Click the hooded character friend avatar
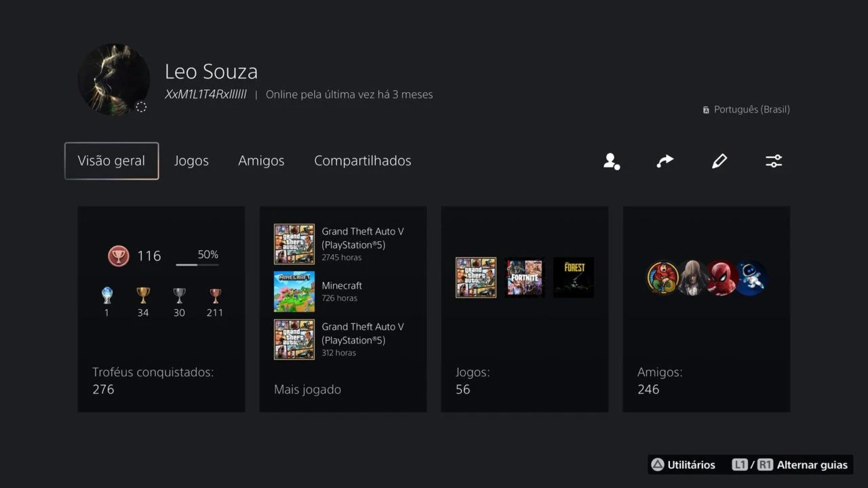The width and height of the screenshot is (868, 488). pos(692,278)
